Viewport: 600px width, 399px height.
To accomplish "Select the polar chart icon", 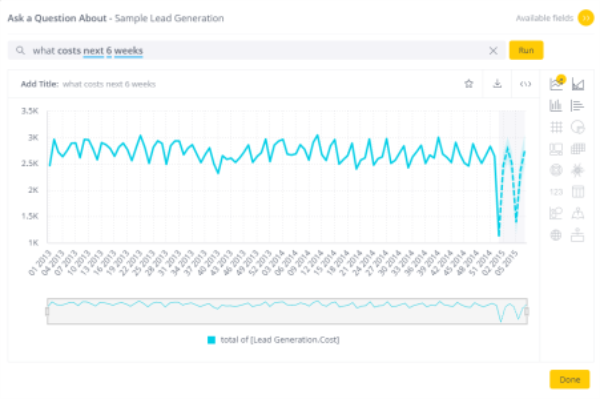I will (556, 170).
